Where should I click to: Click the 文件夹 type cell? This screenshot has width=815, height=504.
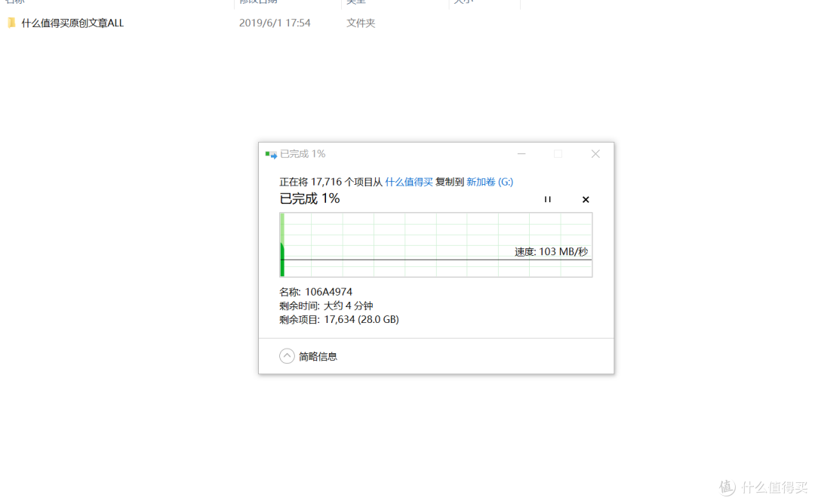click(361, 23)
